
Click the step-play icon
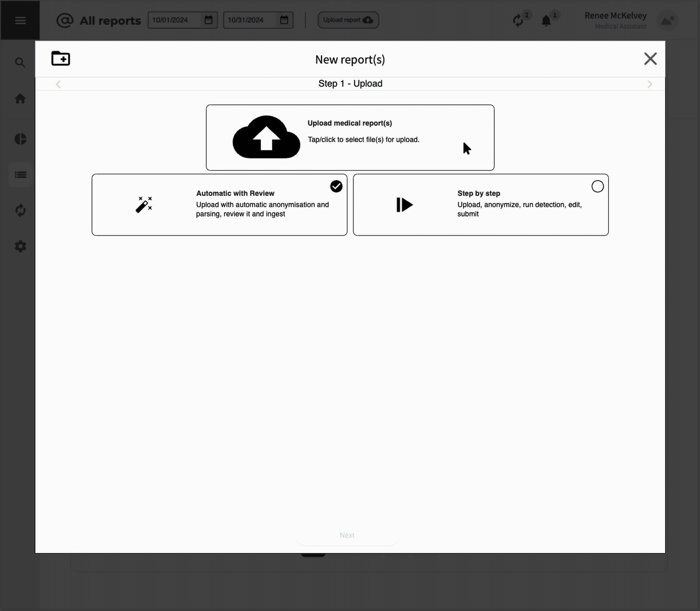coord(404,205)
